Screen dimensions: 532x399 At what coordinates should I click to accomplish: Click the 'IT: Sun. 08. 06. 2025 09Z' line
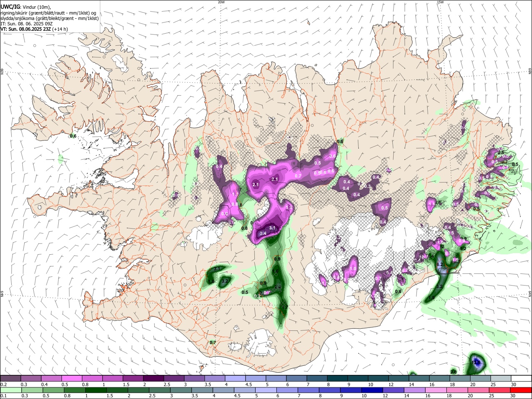(27, 24)
